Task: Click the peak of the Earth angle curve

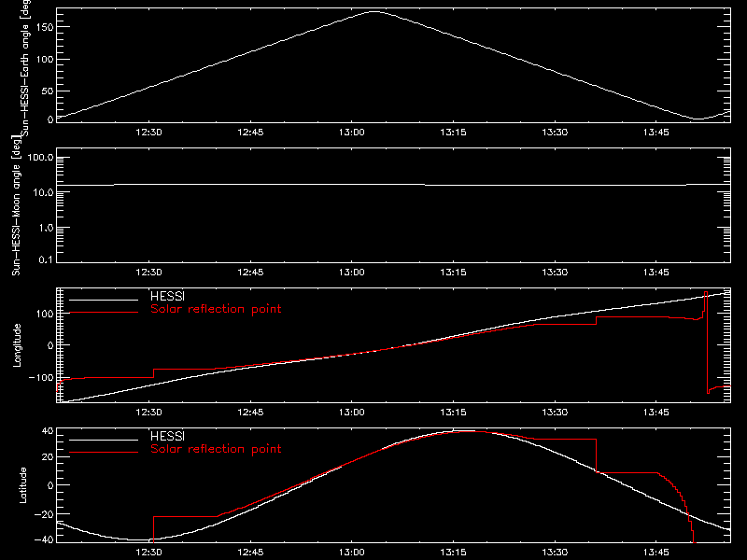Action: (x=375, y=11)
